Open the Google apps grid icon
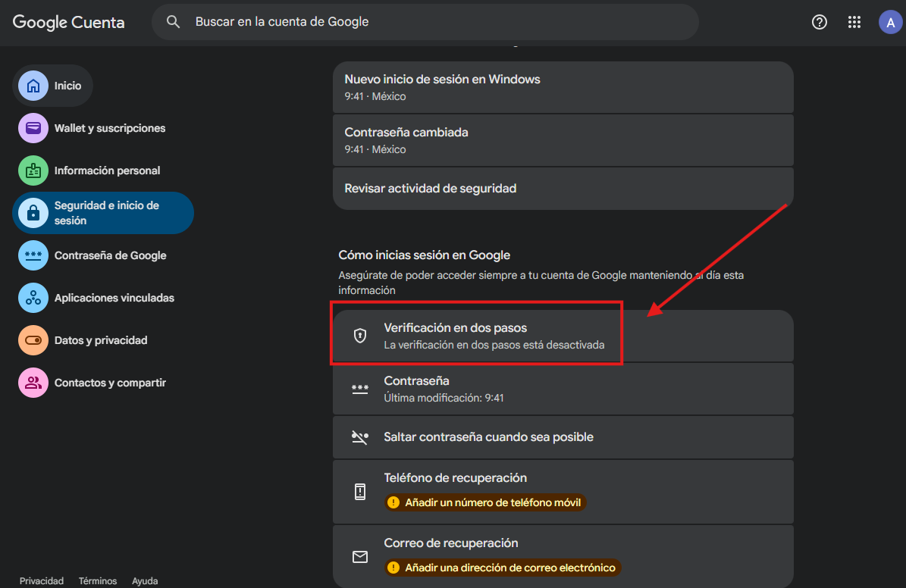 coord(854,22)
